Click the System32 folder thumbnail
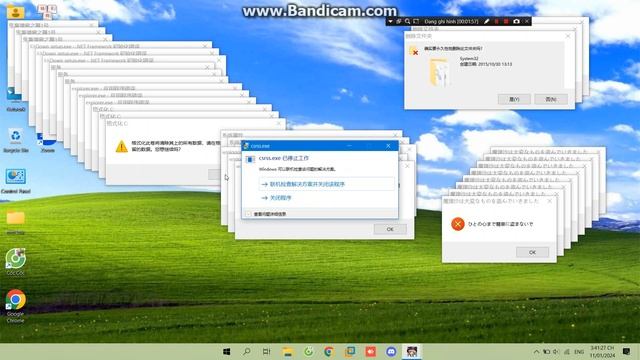 [439, 72]
